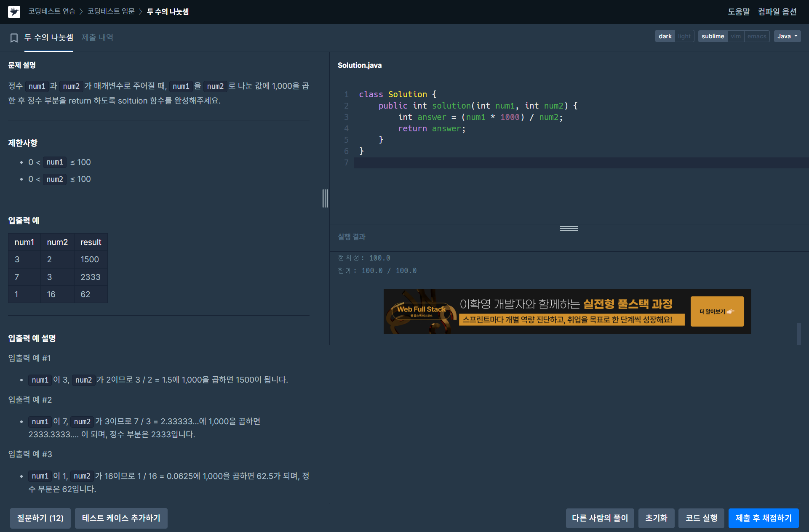Open 컴파일 옵션 in the header

[777, 12]
